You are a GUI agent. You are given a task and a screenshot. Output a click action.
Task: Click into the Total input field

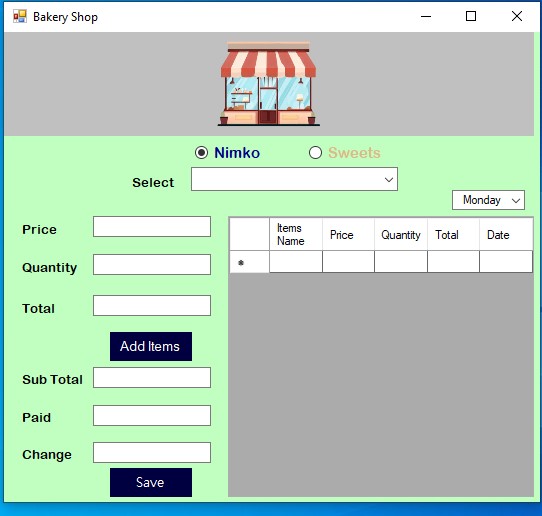click(152, 306)
